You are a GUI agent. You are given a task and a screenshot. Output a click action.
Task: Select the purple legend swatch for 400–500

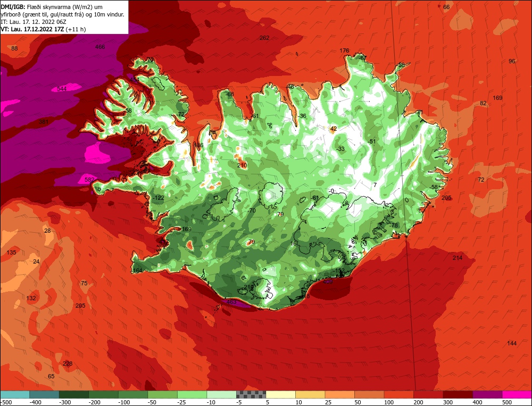487,394
